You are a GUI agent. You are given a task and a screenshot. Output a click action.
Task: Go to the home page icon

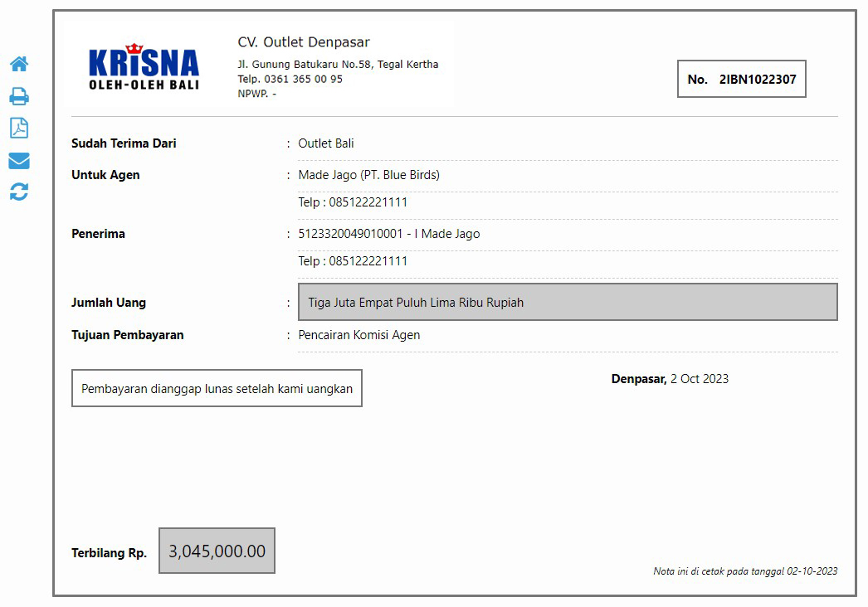tap(19, 64)
